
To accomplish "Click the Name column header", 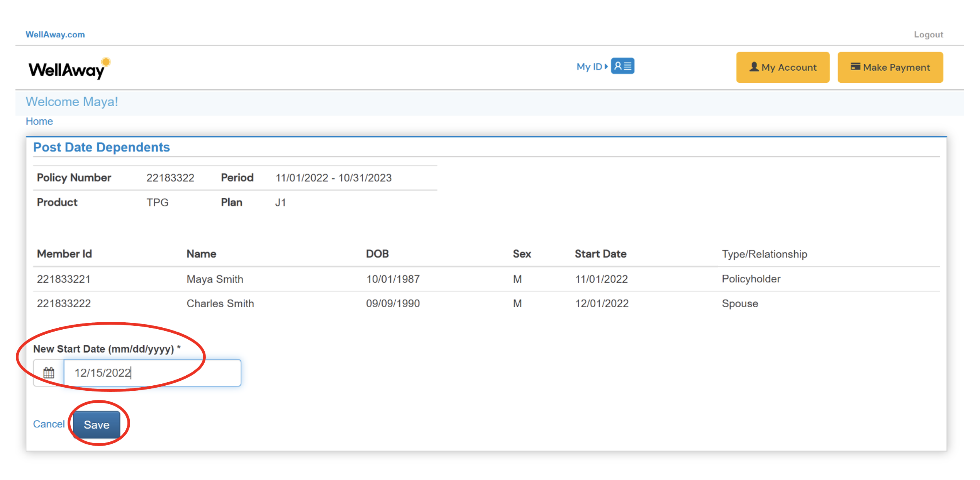I will pyautogui.click(x=201, y=254).
